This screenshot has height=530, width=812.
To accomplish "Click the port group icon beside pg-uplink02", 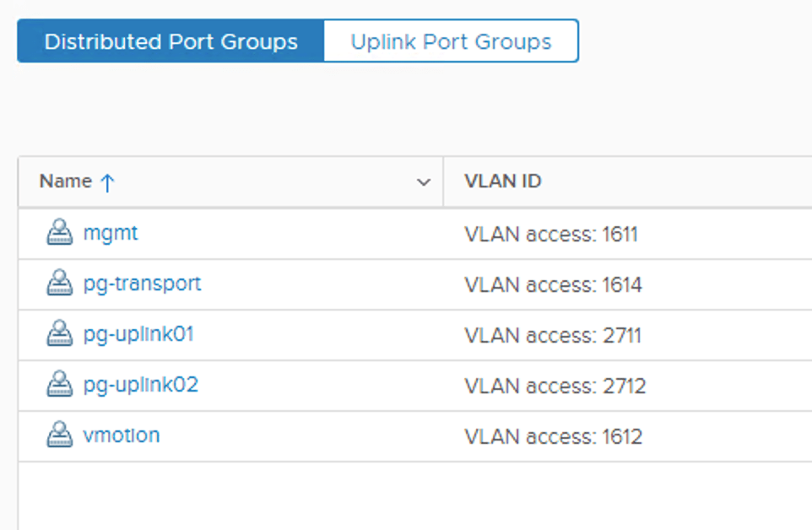I will pos(59,386).
